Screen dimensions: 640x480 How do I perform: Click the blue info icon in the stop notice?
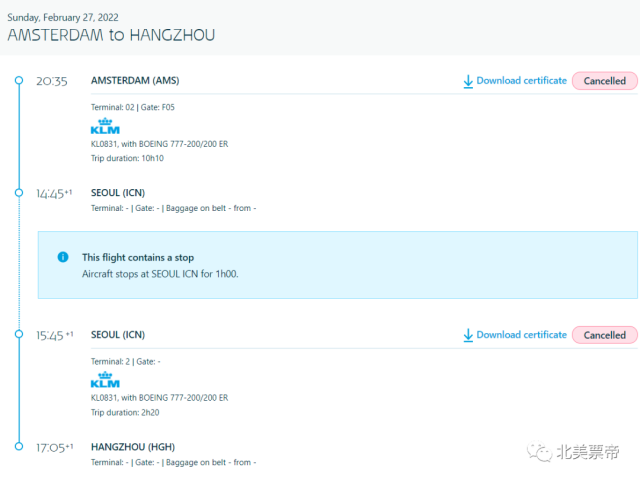63,257
